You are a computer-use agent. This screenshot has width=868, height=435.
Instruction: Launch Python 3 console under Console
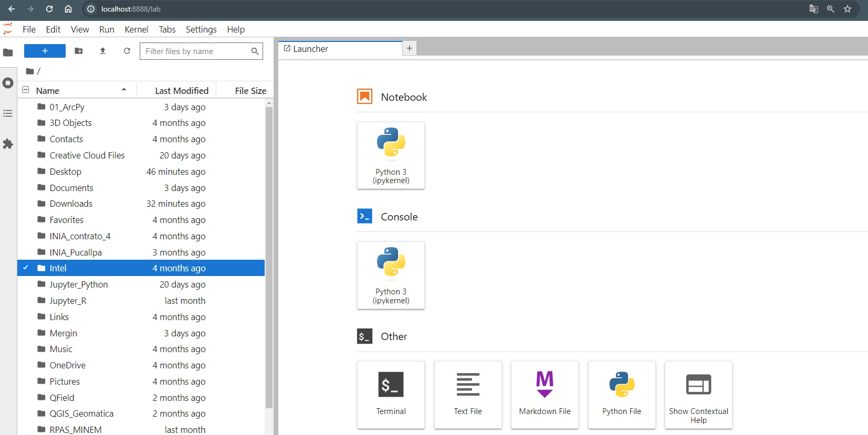[x=391, y=275]
